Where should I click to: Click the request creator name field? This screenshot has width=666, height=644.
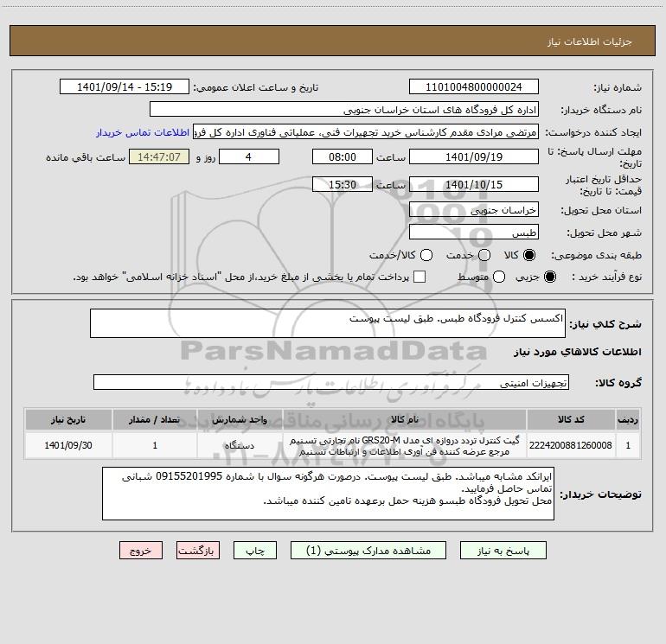coord(366,132)
